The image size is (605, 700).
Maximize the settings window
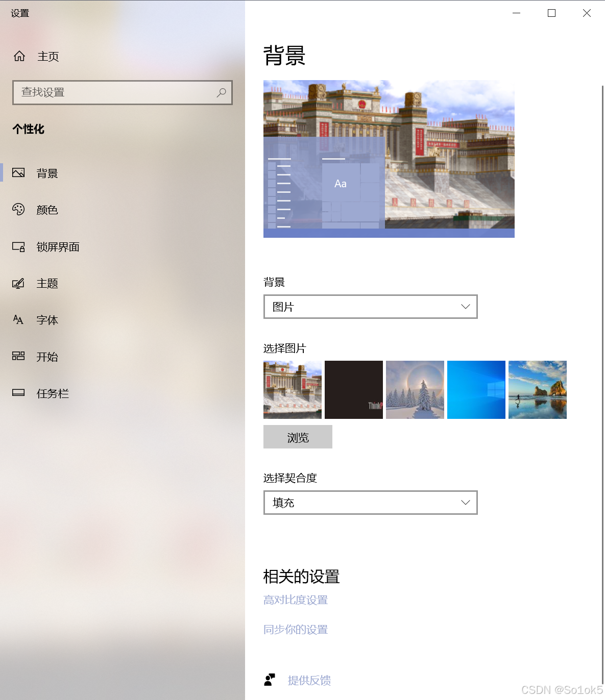(x=551, y=13)
